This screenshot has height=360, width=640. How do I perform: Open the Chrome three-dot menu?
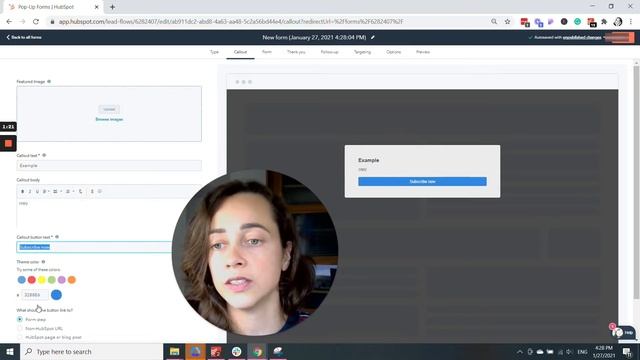(x=631, y=22)
